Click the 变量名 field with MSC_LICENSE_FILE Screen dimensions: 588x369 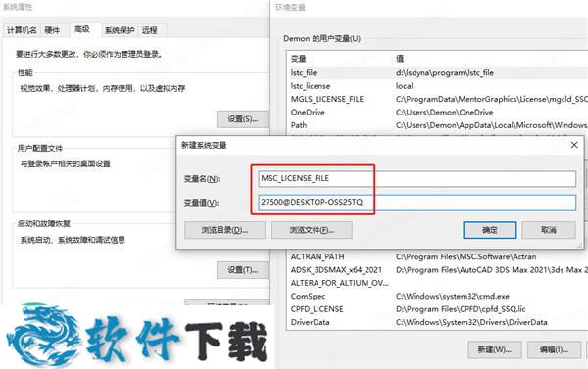point(417,179)
